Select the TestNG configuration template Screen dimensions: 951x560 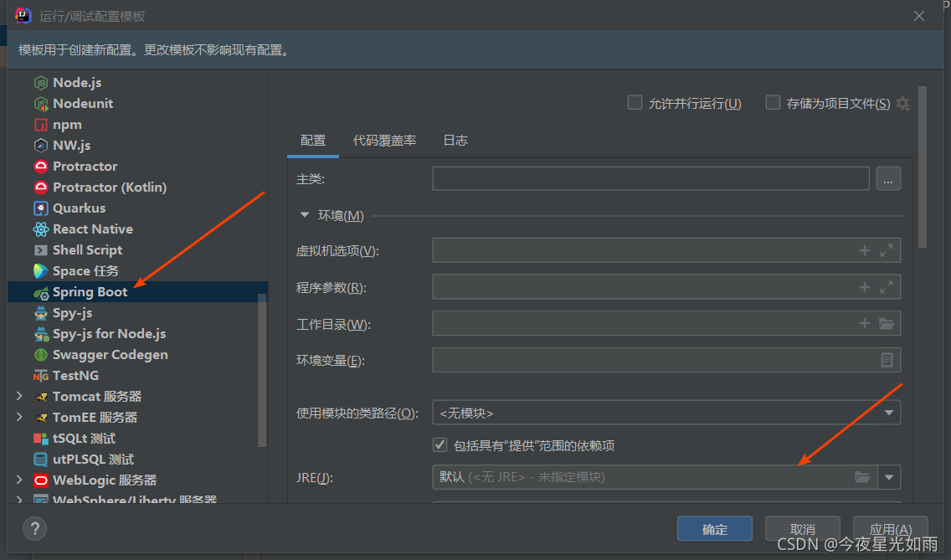74,375
